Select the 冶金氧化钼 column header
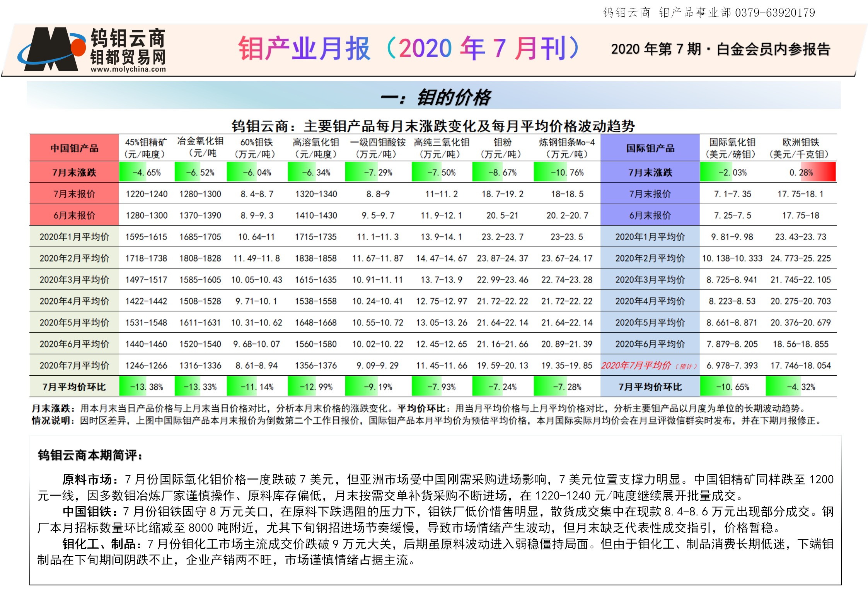The height and width of the screenshot is (614, 868). pyautogui.click(x=200, y=147)
